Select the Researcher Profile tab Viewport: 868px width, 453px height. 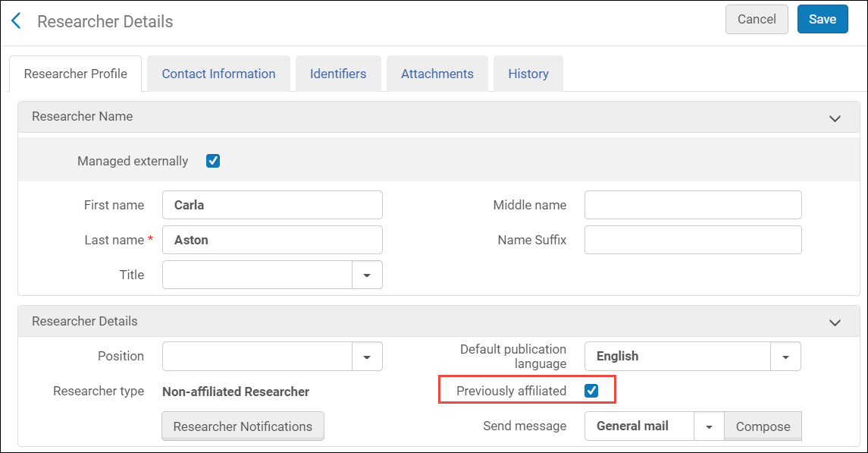pos(75,74)
